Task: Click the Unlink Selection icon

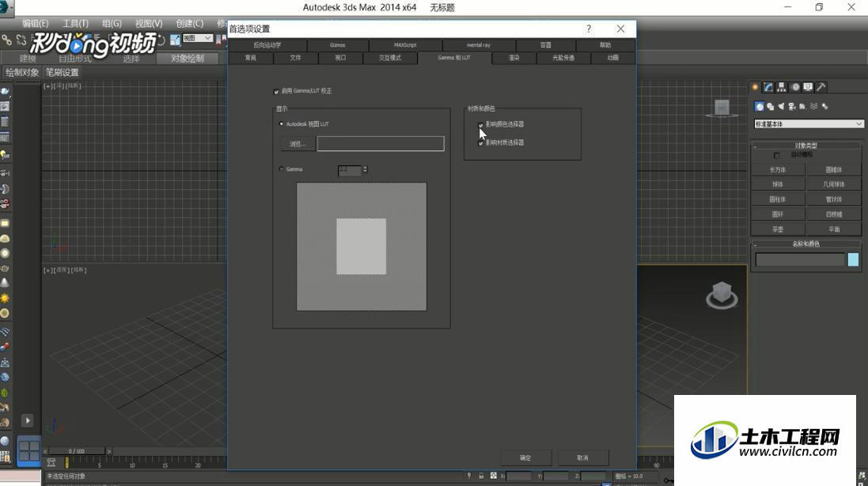Action: (21, 40)
